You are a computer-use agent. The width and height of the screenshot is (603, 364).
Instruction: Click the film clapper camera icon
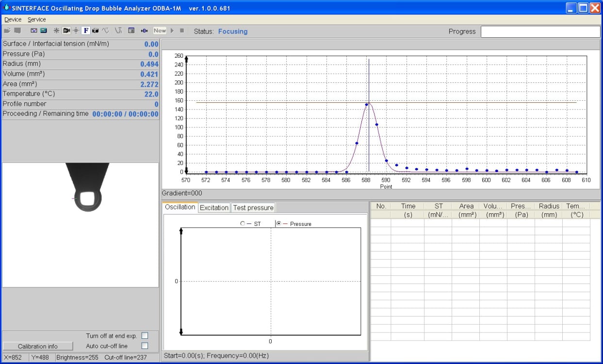point(96,31)
